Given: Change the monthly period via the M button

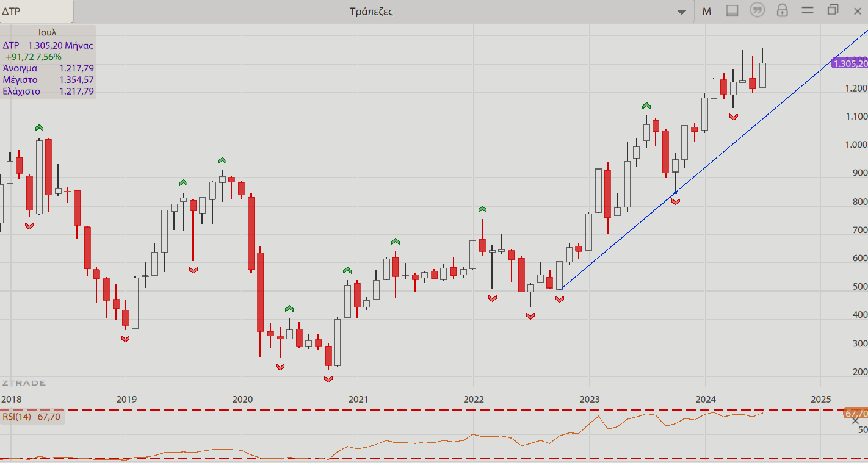Looking at the screenshot, I should click(707, 11).
